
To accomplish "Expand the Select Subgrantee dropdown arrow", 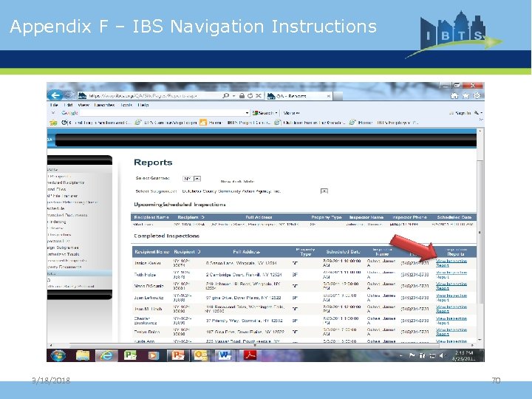I will 324,191.
